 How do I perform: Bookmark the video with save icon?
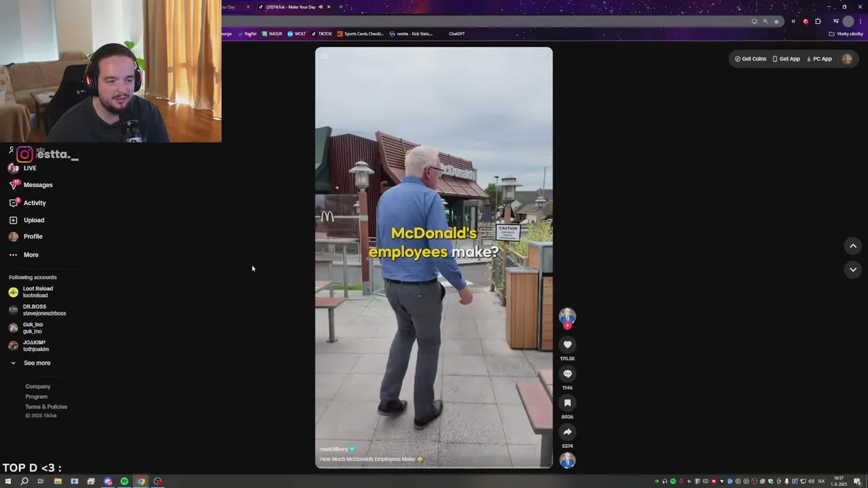point(568,403)
